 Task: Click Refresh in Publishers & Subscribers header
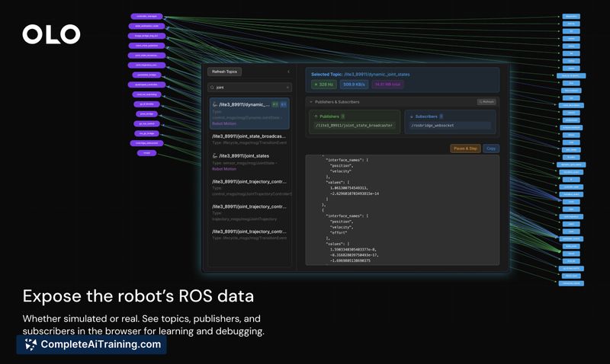point(486,102)
